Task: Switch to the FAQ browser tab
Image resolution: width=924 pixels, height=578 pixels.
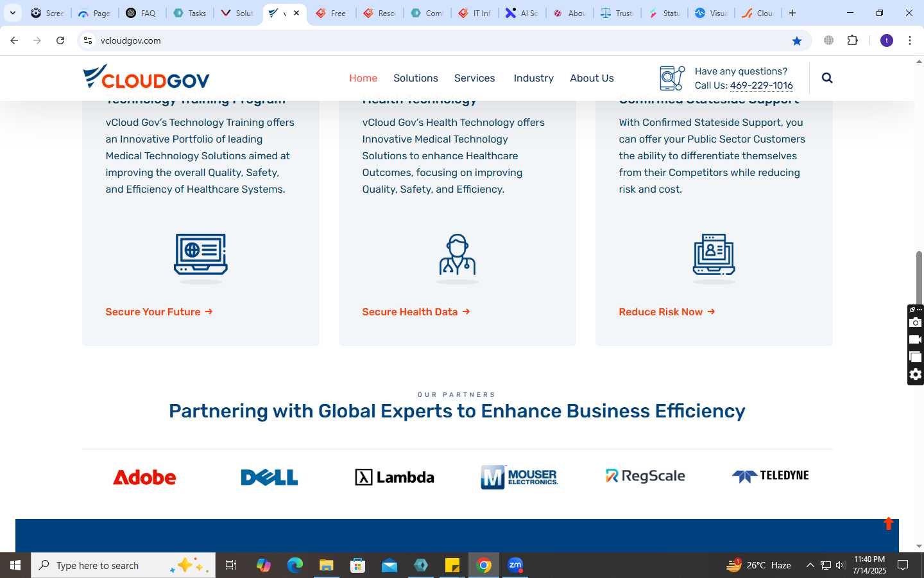Action: 142,13
